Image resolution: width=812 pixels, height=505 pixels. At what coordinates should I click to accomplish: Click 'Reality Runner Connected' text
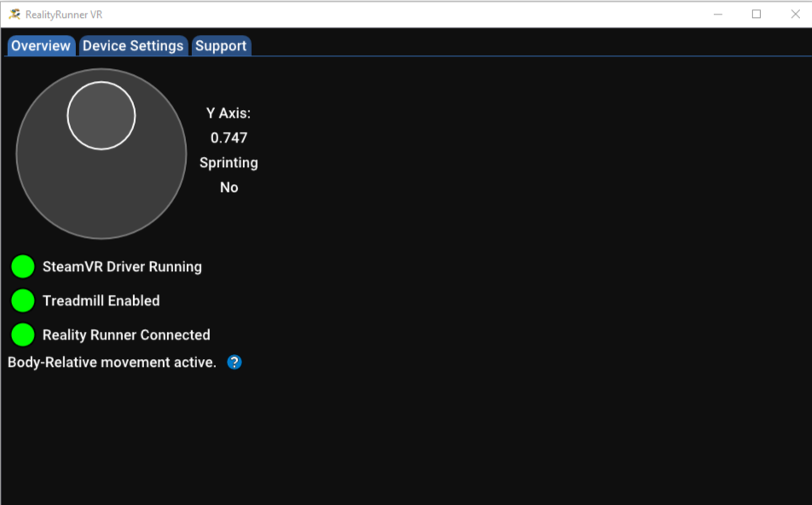point(126,335)
